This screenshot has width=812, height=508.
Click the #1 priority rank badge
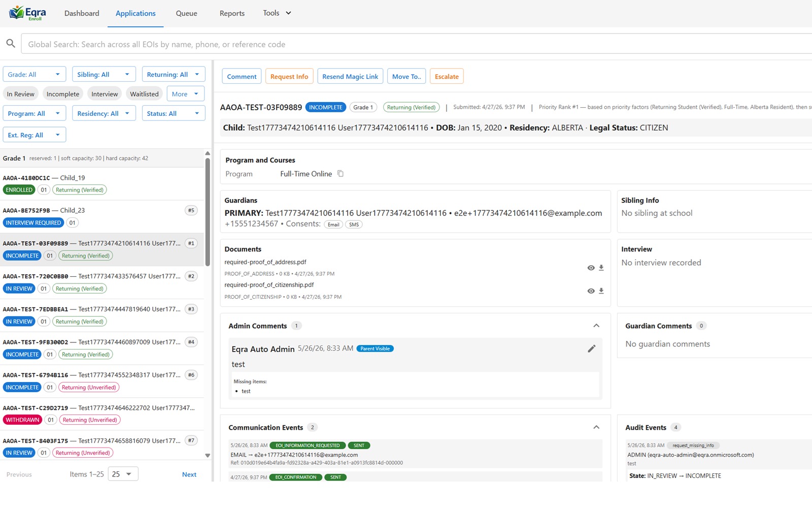[x=191, y=243]
